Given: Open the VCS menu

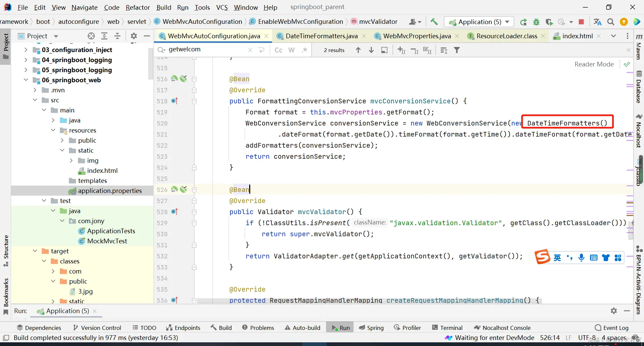Looking at the screenshot, I should pyautogui.click(x=222, y=7).
